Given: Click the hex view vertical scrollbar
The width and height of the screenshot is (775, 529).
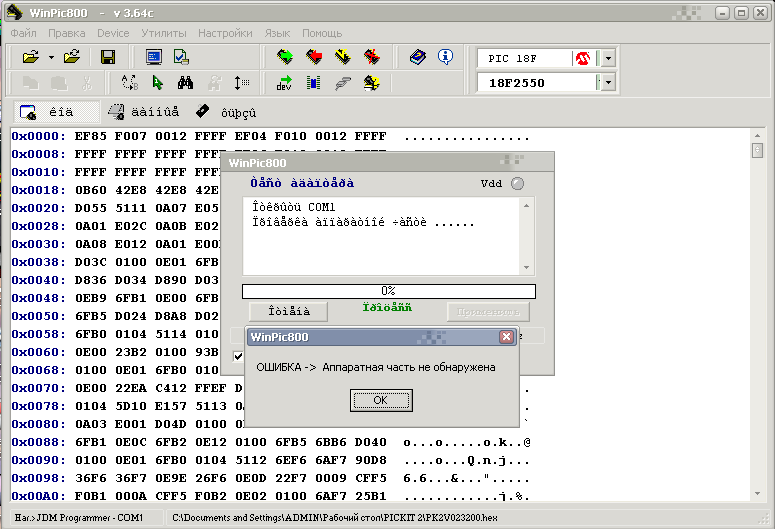Looking at the screenshot, I should (x=758, y=300).
